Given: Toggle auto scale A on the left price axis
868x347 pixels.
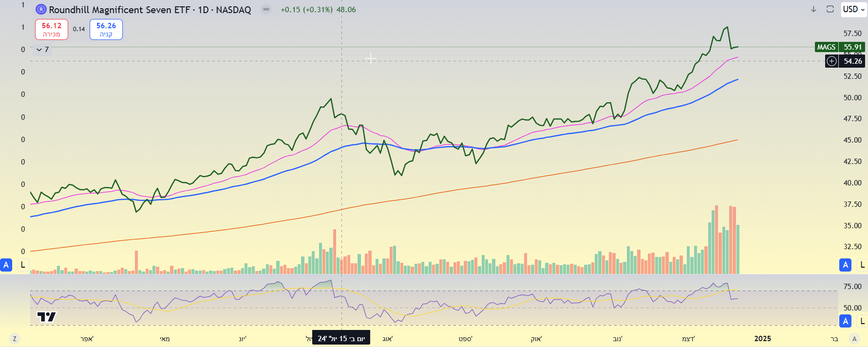Looking at the screenshot, I should coord(6,265).
